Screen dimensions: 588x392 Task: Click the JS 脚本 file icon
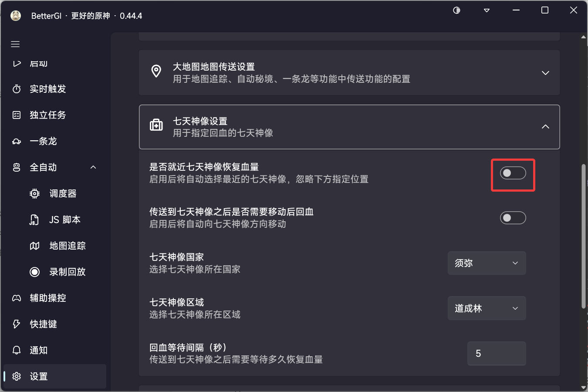tap(34, 220)
